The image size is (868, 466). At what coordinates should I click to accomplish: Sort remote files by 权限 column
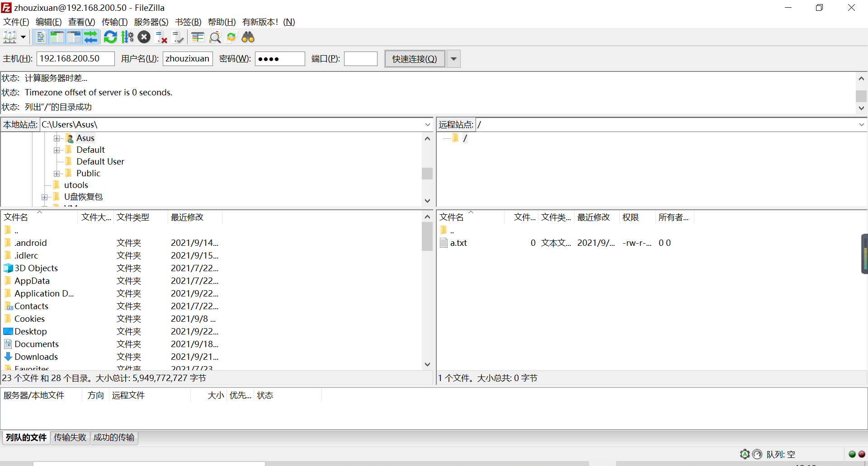coord(637,217)
